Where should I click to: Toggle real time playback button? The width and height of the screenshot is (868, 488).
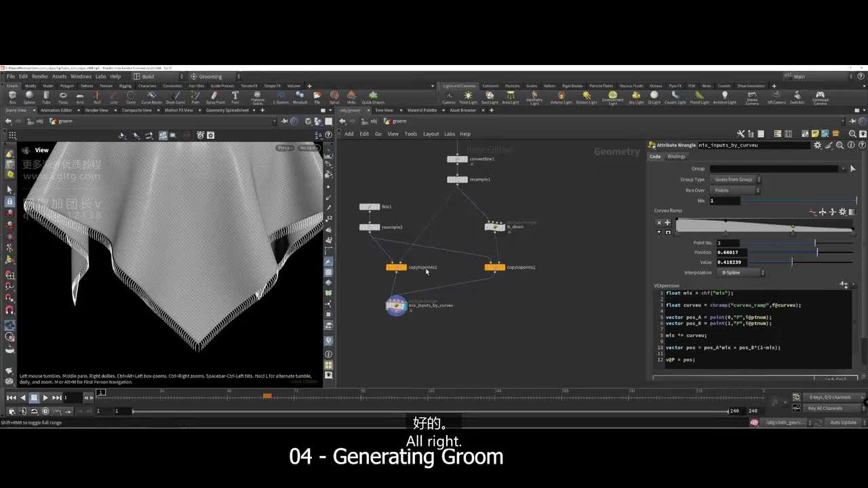coord(45,411)
